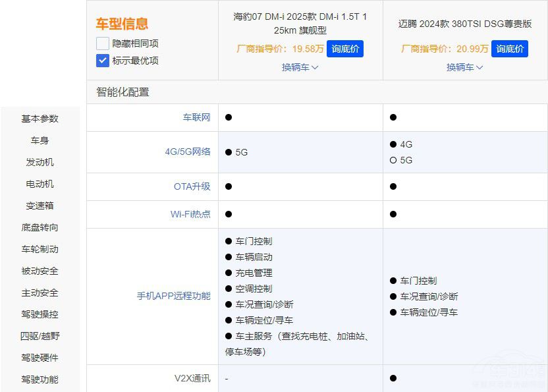Navigate to 主动安全 section
The height and width of the screenshot is (392, 548).
40,293
